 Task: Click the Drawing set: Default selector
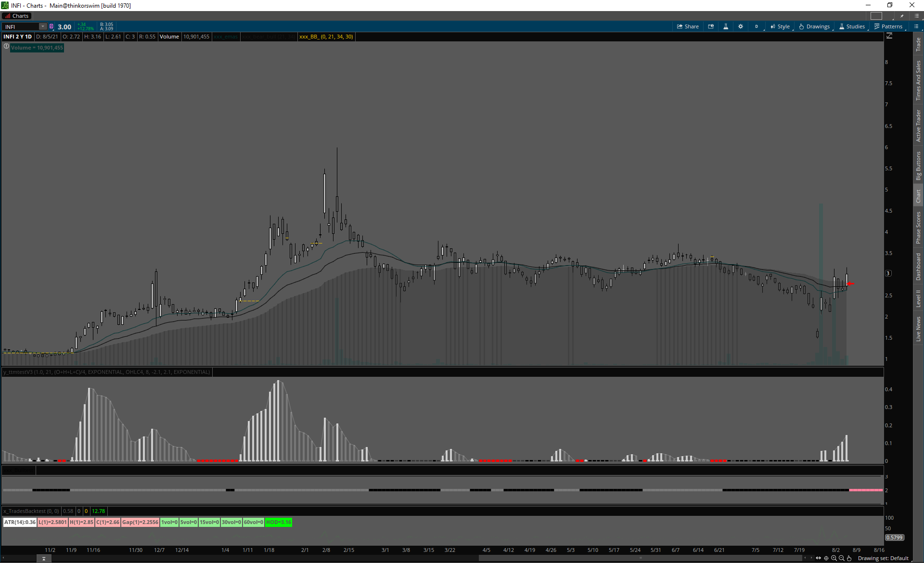[883, 558]
